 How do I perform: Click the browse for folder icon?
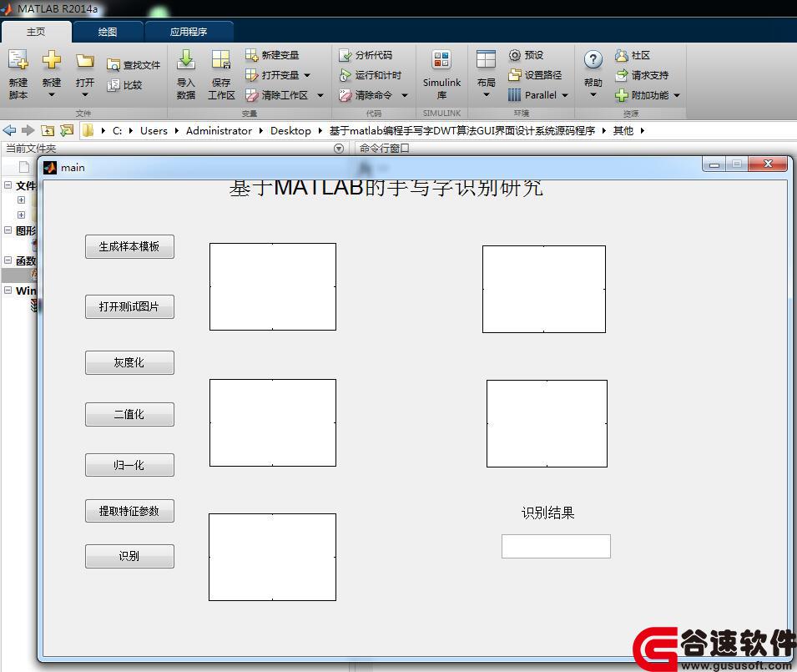pyautogui.click(x=67, y=130)
